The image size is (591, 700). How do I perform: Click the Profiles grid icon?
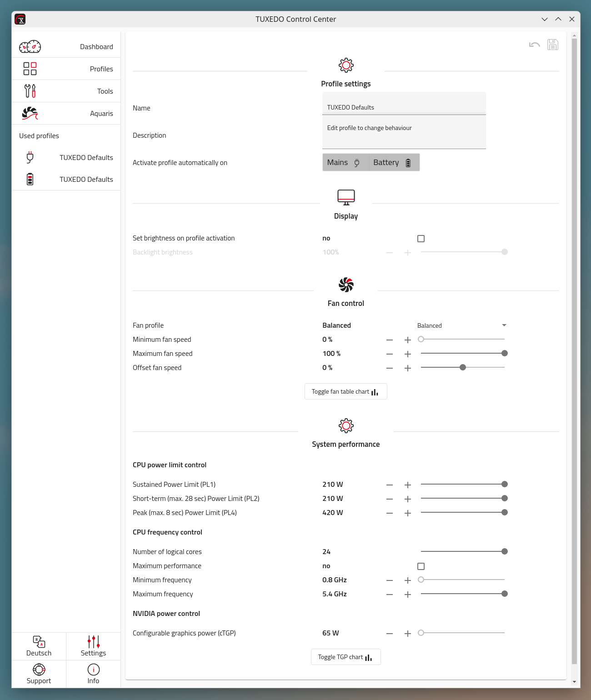click(30, 69)
